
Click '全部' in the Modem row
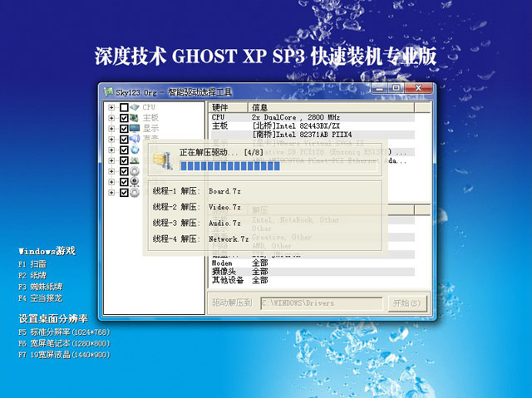[260, 263]
